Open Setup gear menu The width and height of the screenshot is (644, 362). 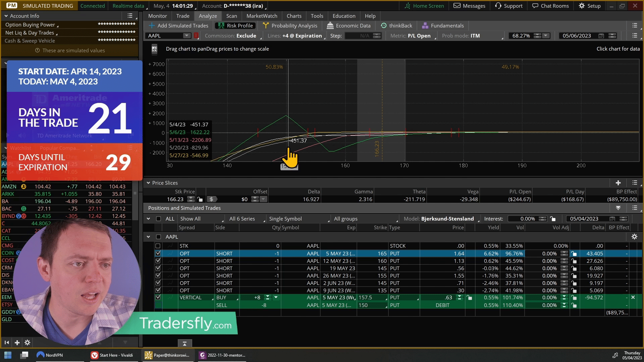pyautogui.click(x=590, y=6)
